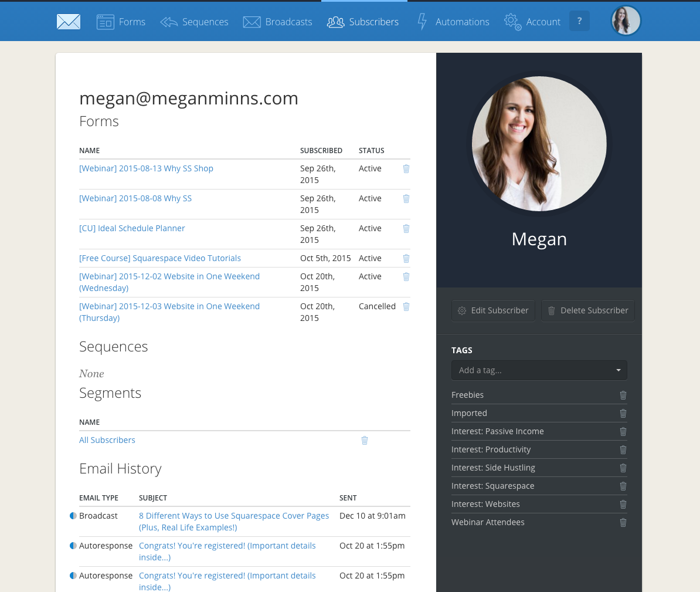This screenshot has height=592, width=700.
Task: Trash the Squarespace Video Tutorials form row
Action: pos(406,258)
